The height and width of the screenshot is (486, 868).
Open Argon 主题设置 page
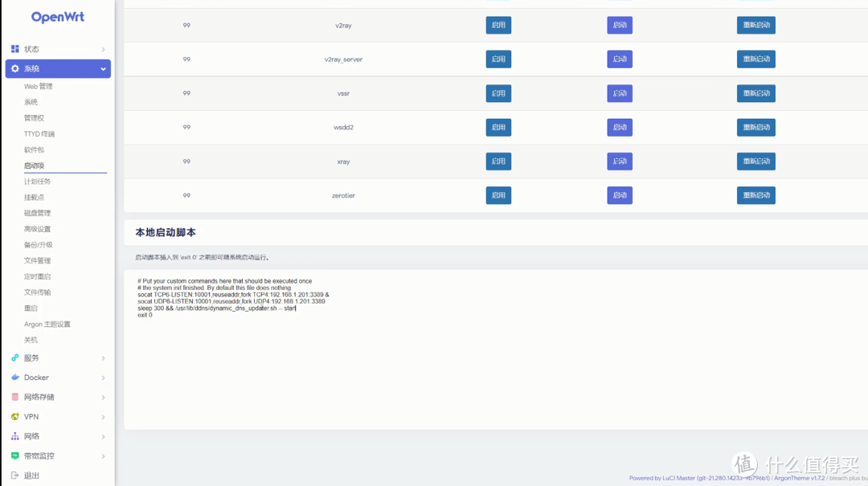(47, 325)
